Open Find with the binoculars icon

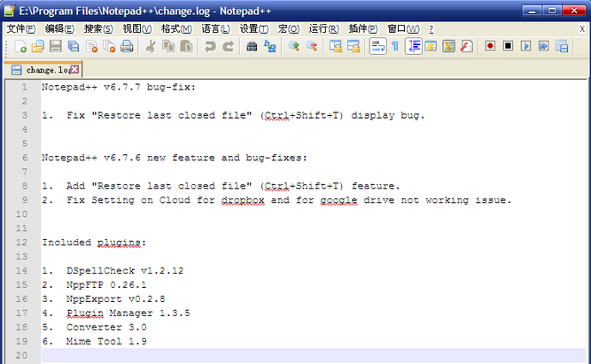252,46
